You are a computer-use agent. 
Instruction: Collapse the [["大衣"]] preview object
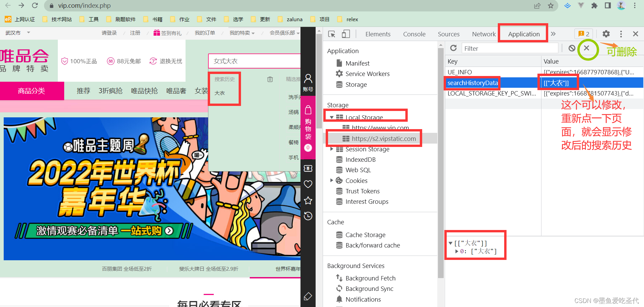pos(450,243)
